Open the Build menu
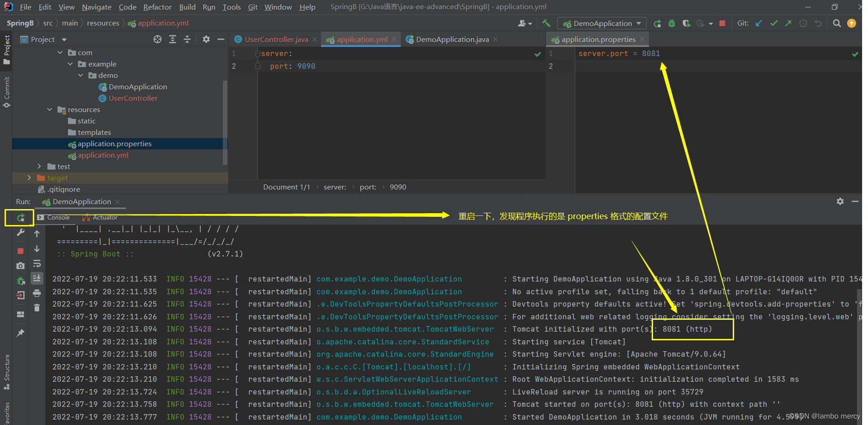This screenshot has width=868, height=425. [187, 7]
